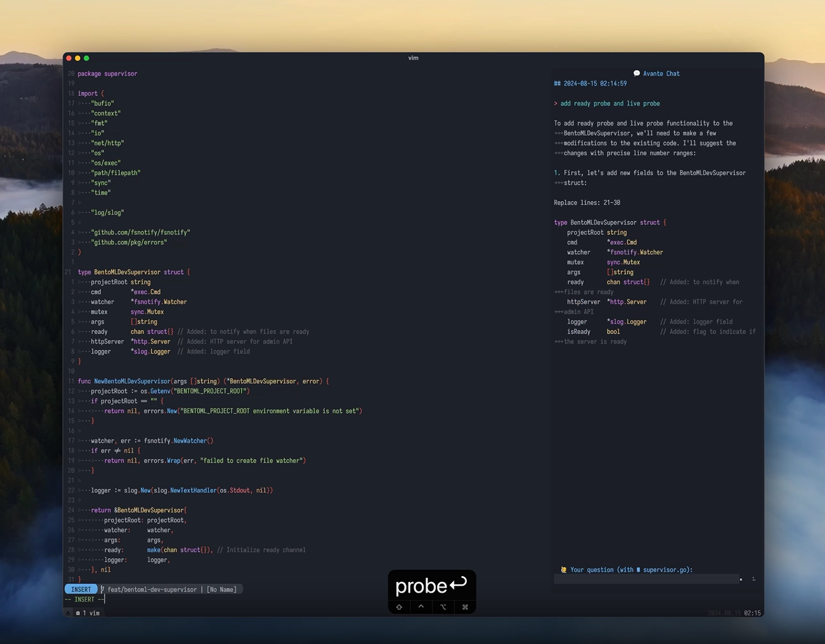Click the flame icon in tmux status bar
Image resolution: width=825 pixels, height=644 pixels.
click(68, 613)
